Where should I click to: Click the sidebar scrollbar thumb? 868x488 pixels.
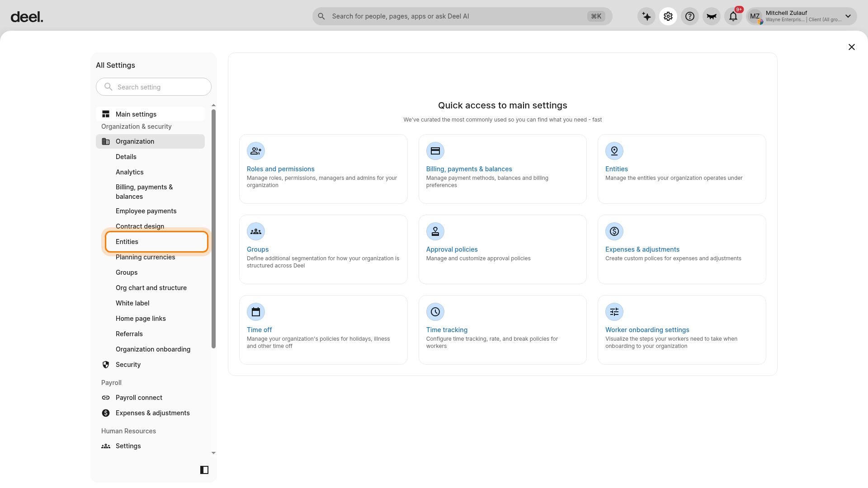[213, 229]
